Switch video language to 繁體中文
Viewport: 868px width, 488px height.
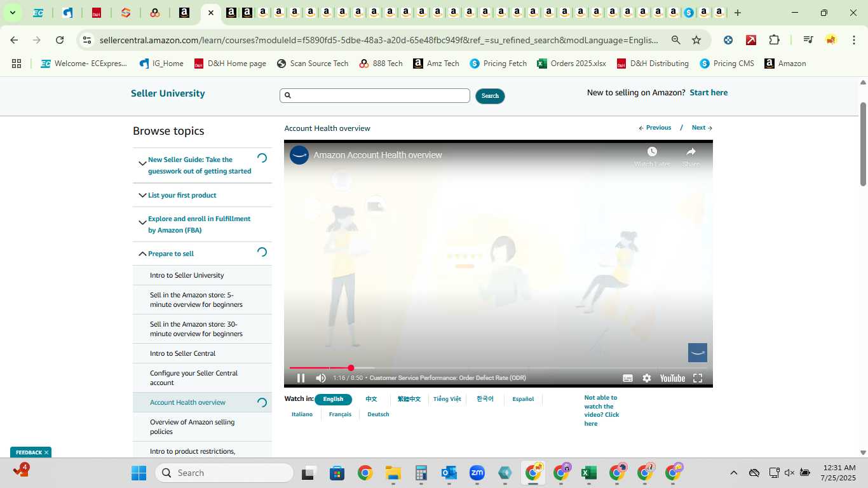[409, 399]
